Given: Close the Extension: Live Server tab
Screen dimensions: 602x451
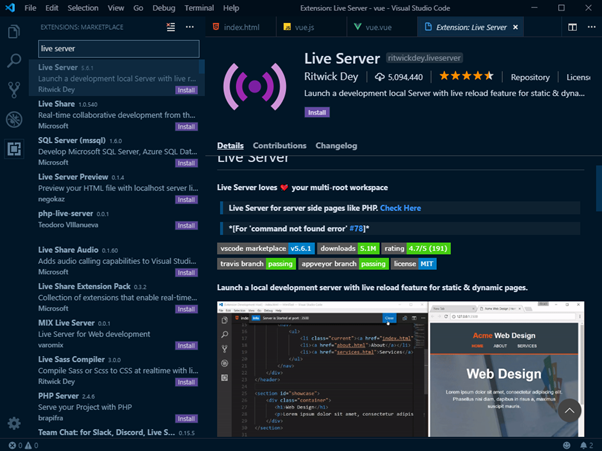Looking at the screenshot, I should pos(515,27).
